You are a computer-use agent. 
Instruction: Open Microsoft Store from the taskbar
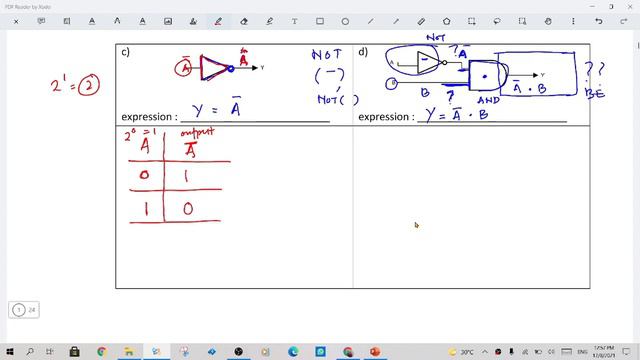(74, 351)
